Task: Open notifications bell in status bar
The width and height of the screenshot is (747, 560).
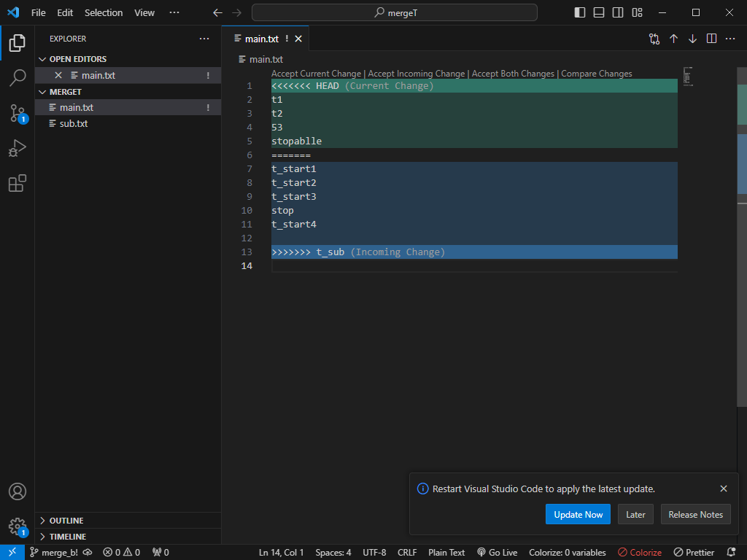Action: click(x=731, y=553)
